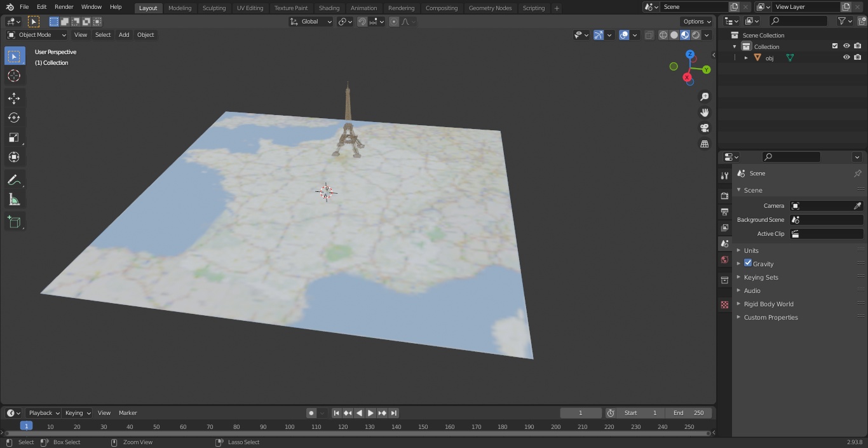Screen dimensions: 868x448
Task: Click frame 100 on timeline ruler
Action: 290,427
